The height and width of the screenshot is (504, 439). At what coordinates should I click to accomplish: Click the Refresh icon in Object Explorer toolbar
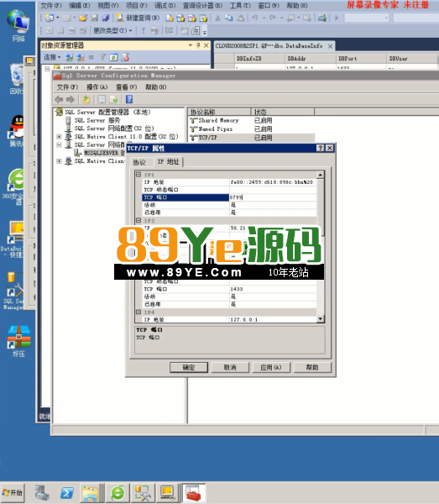[x=113, y=57]
